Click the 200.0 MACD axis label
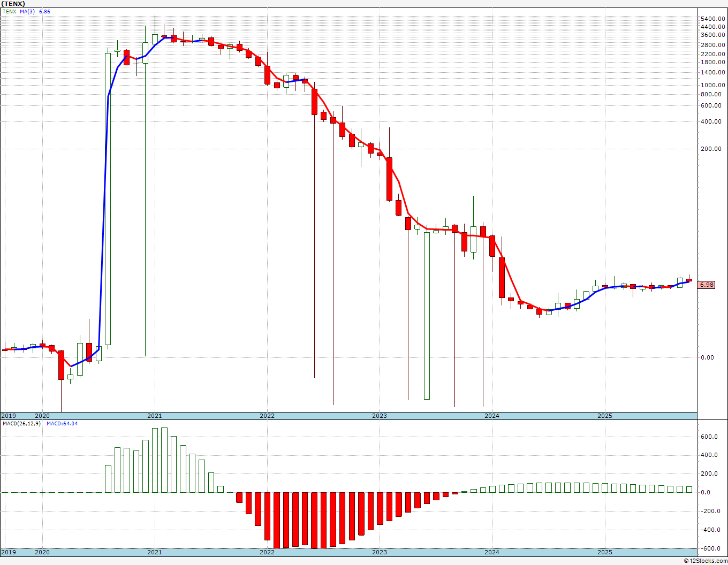Screen dimensions: 728x565 tap(709, 474)
